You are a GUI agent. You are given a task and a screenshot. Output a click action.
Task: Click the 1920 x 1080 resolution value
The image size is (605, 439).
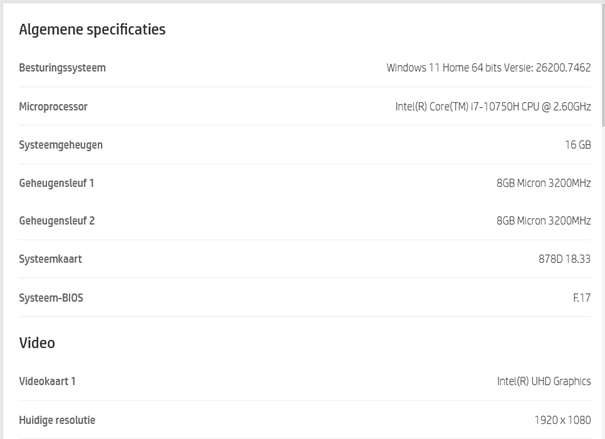pyautogui.click(x=562, y=420)
